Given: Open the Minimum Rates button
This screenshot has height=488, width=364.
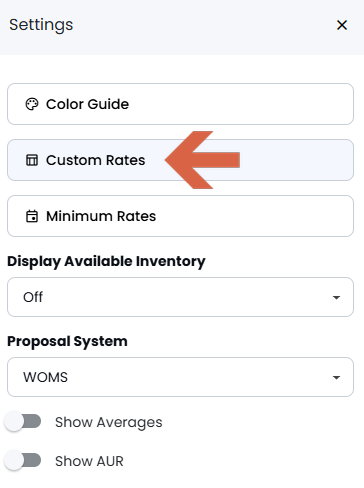Looking at the screenshot, I should 180,216.
